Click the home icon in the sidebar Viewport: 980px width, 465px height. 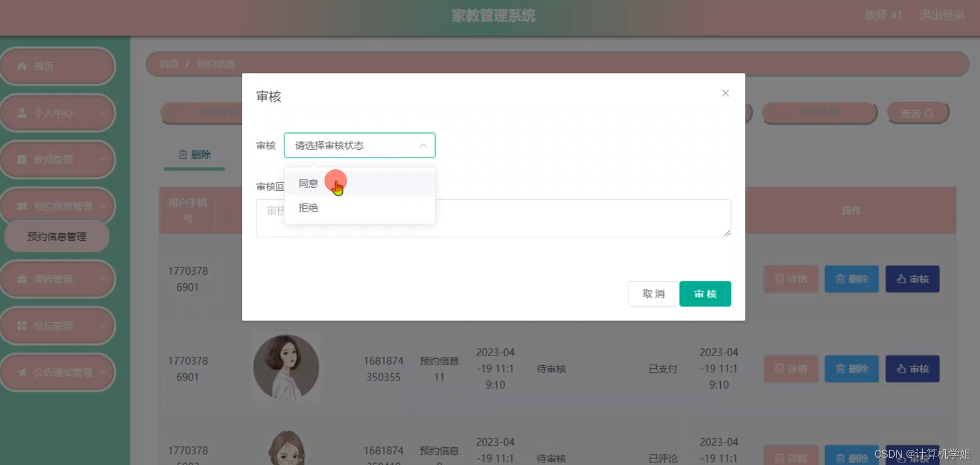pos(22,66)
